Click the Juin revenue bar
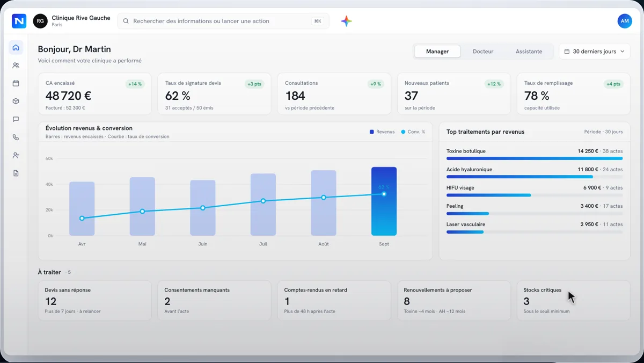The width and height of the screenshot is (644, 363). point(203,208)
